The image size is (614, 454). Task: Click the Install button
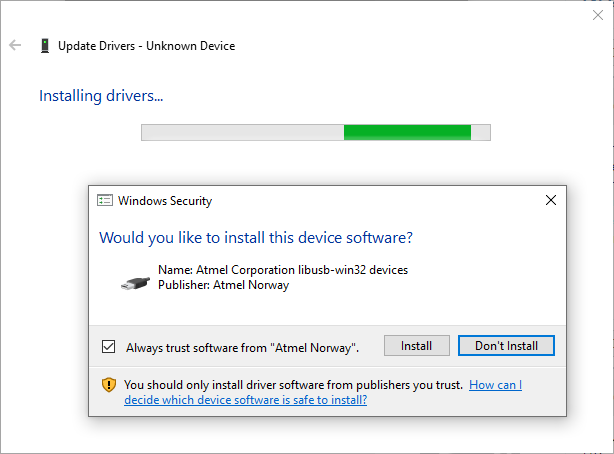click(416, 345)
